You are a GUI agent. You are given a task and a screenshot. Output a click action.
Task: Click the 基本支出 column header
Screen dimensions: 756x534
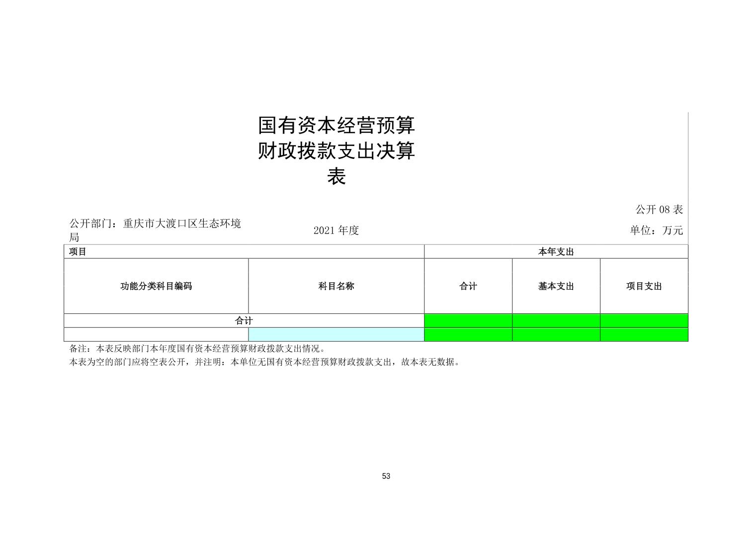click(x=556, y=286)
